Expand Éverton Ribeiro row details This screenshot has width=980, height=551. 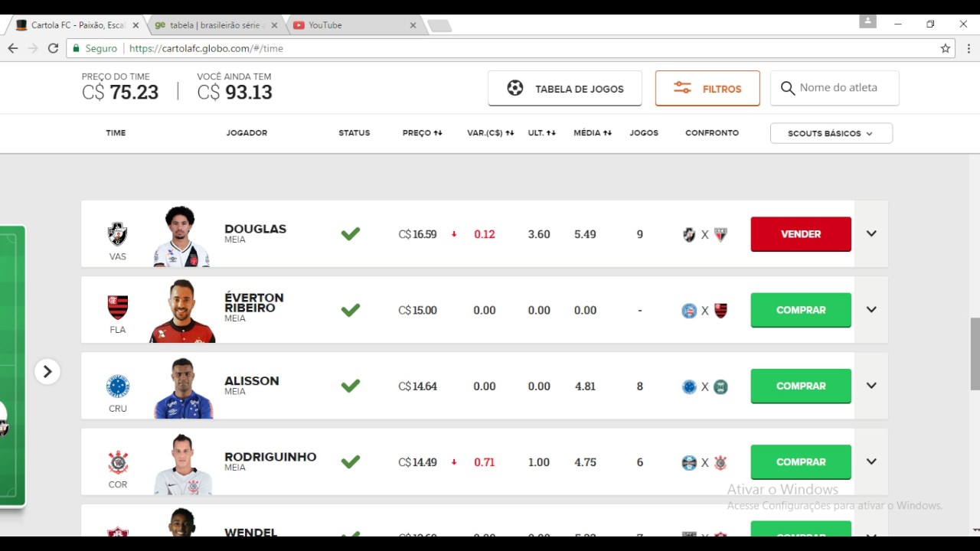[x=871, y=309]
